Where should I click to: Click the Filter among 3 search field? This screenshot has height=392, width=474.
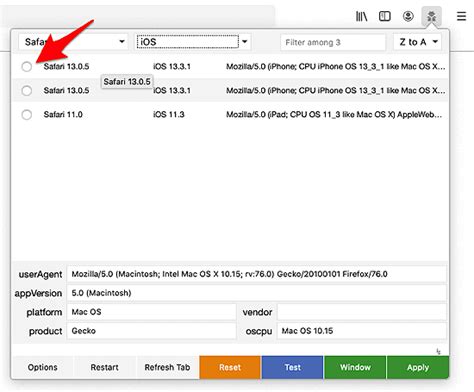click(333, 42)
